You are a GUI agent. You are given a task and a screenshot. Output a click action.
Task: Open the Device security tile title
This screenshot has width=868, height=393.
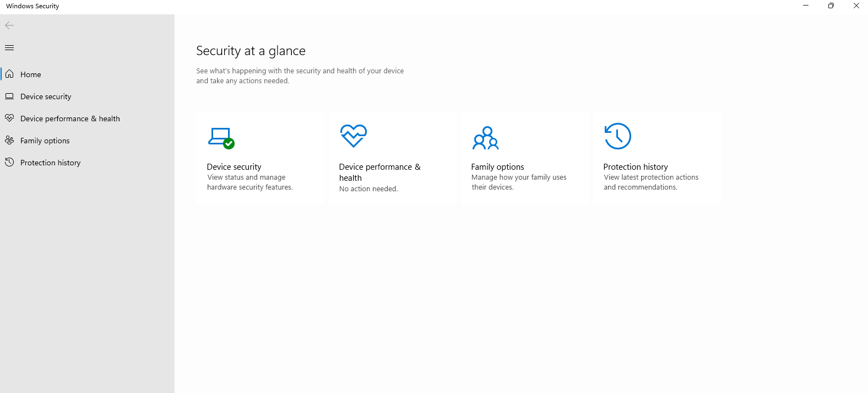(x=234, y=167)
